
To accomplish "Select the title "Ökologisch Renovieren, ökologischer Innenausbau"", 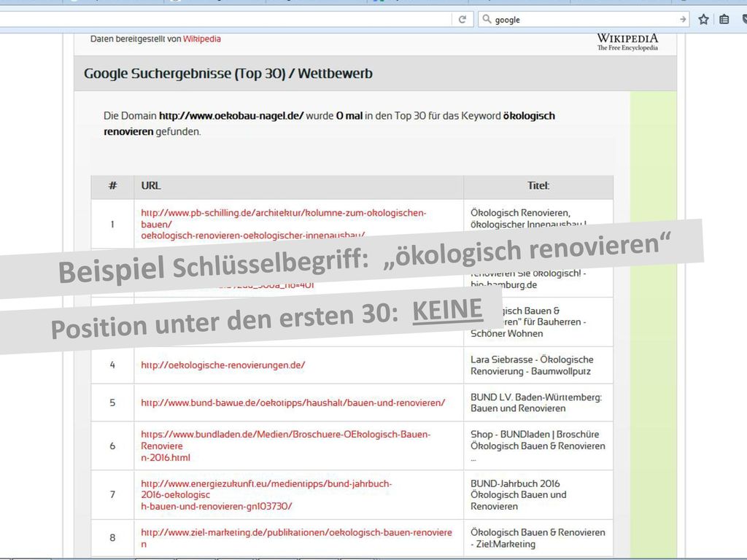I will [528, 218].
